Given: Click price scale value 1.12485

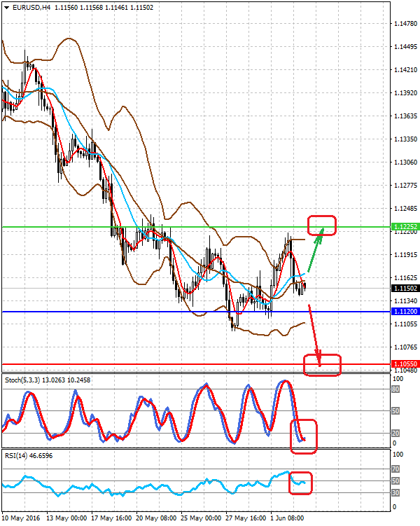Looking at the screenshot, I should click(405, 209).
